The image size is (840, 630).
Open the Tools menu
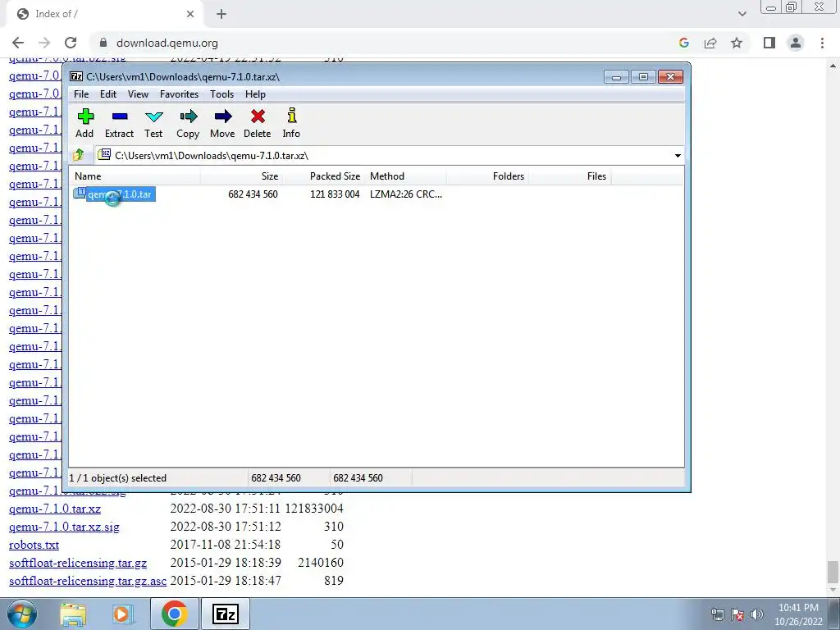tap(221, 94)
